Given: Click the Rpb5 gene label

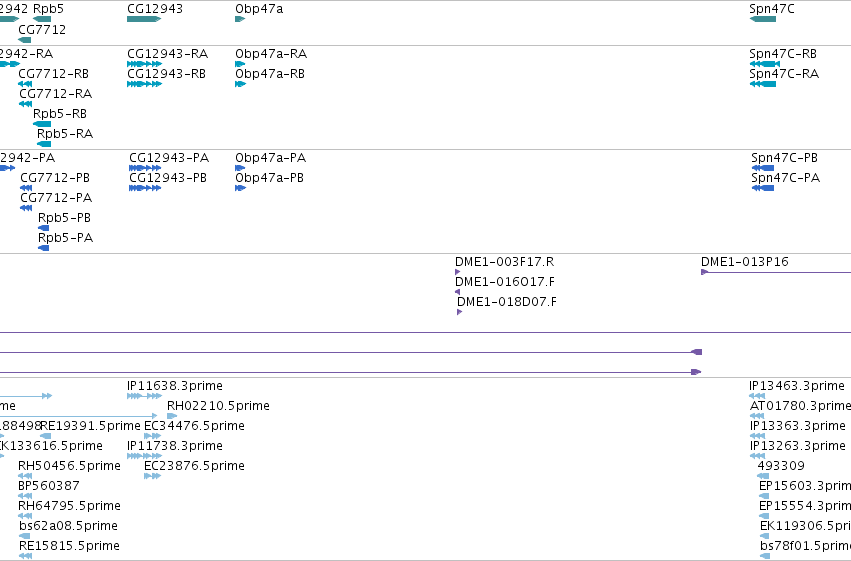Looking at the screenshot, I should 48,9.
